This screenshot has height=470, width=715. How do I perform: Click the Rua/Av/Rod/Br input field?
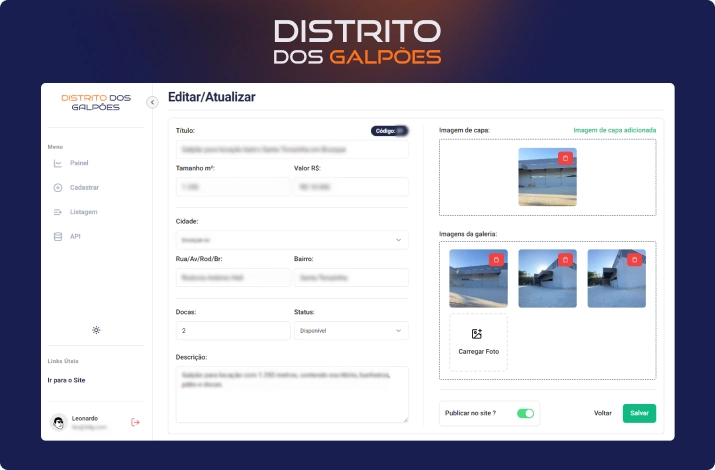click(x=233, y=277)
